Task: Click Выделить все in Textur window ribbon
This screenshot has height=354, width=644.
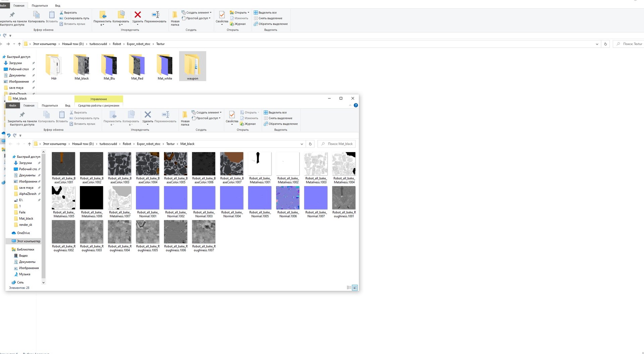Action: click(265, 12)
